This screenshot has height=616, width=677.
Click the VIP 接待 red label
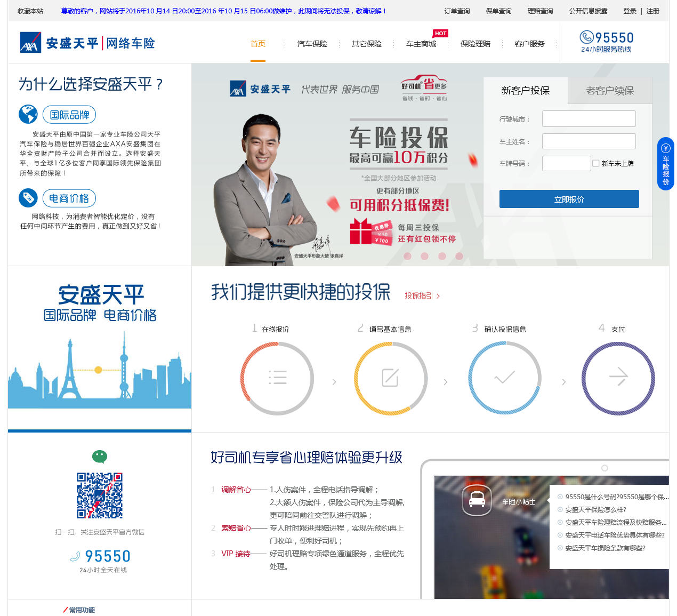tap(236, 554)
